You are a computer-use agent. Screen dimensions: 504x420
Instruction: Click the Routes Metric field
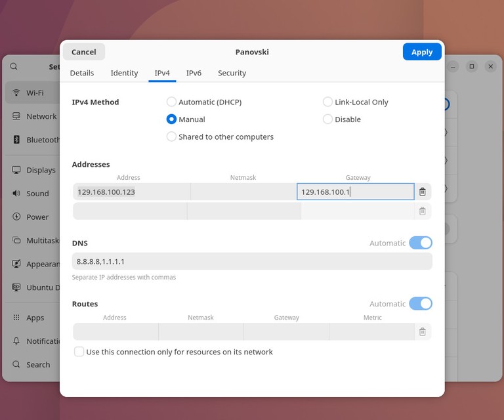coord(372,331)
